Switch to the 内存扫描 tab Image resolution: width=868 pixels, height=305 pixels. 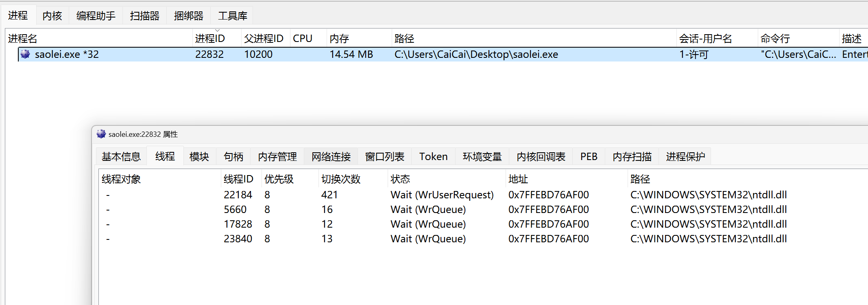coord(632,156)
